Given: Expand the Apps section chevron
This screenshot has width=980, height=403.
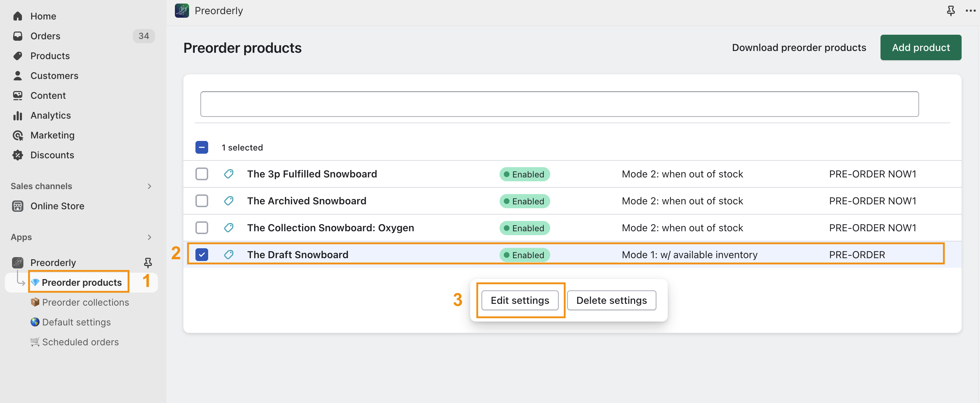Looking at the screenshot, I should (x=149, y=237).
